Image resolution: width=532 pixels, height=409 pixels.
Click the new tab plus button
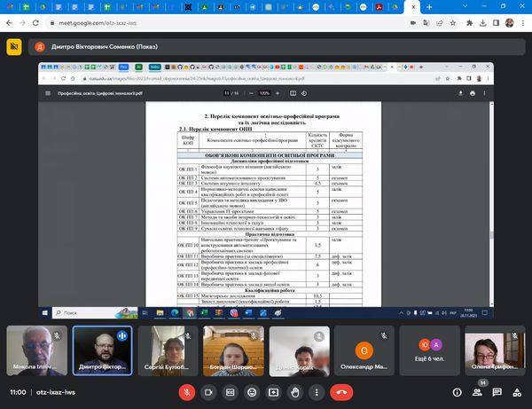428,7
